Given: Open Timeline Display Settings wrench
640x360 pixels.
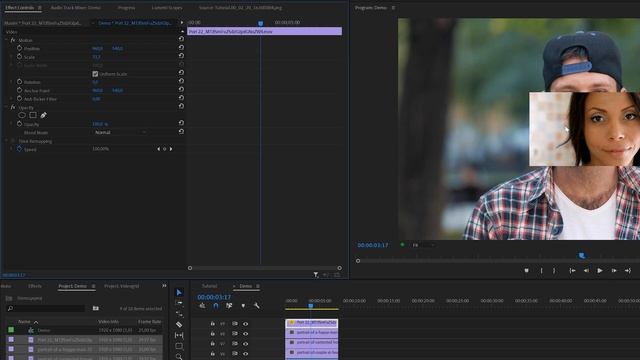Looking at the screenshot, I should [x=257, y=306].
